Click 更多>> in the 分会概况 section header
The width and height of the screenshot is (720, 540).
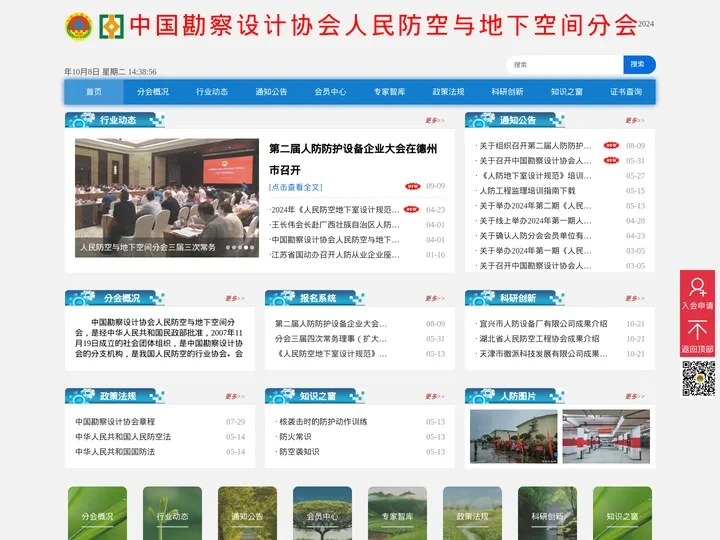(235, 298)
